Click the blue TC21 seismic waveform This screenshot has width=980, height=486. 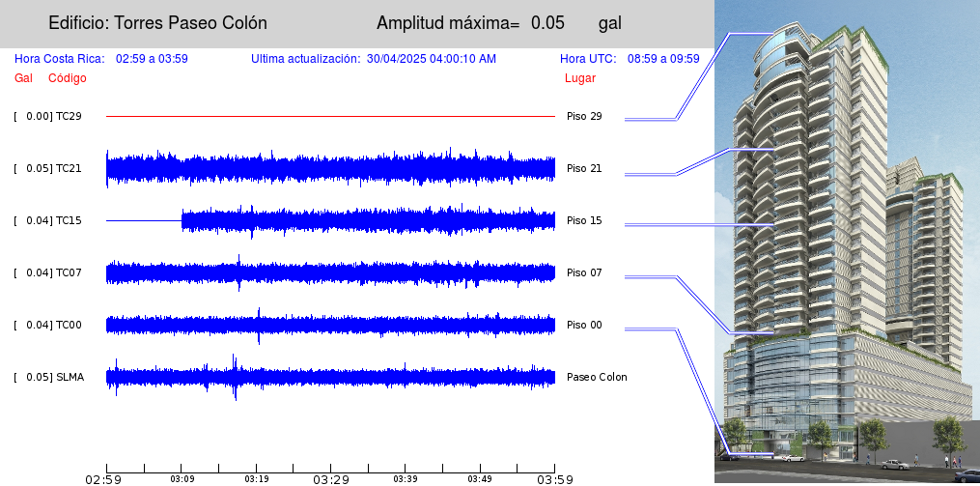pos(330,169)
